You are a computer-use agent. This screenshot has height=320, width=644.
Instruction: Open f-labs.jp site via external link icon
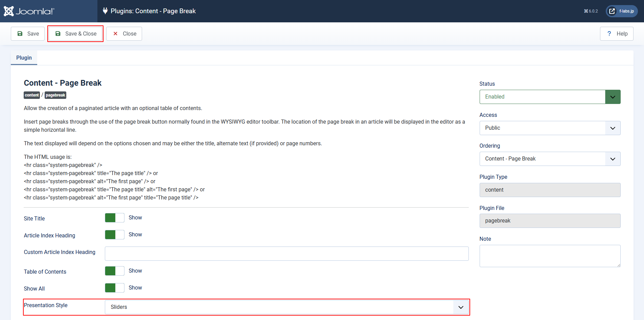[x=612, y=11]
